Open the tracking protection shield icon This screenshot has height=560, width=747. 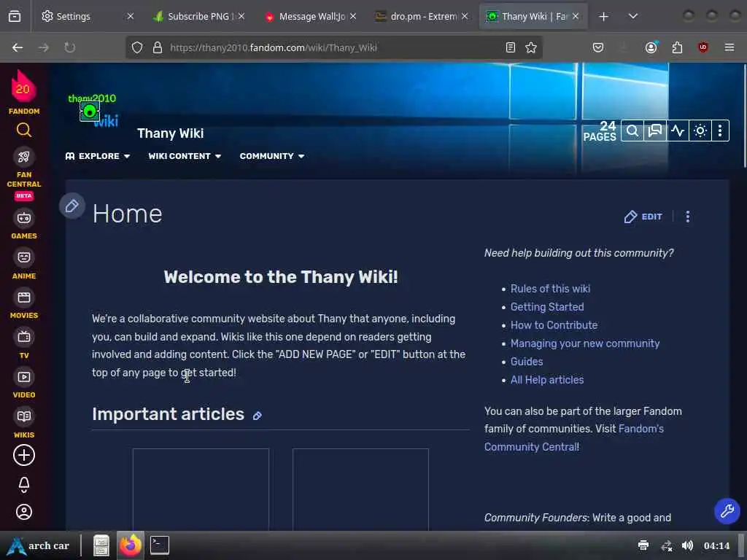click(137, 47)
